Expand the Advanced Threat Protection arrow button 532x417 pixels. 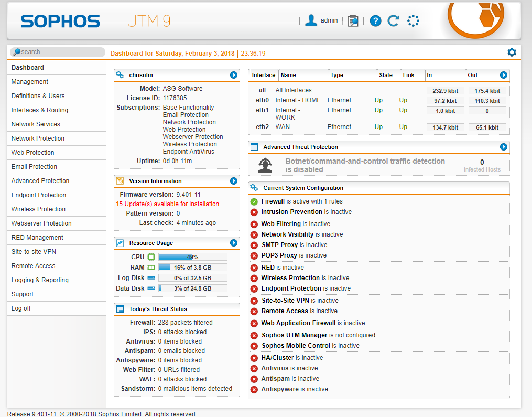point(504,146)
